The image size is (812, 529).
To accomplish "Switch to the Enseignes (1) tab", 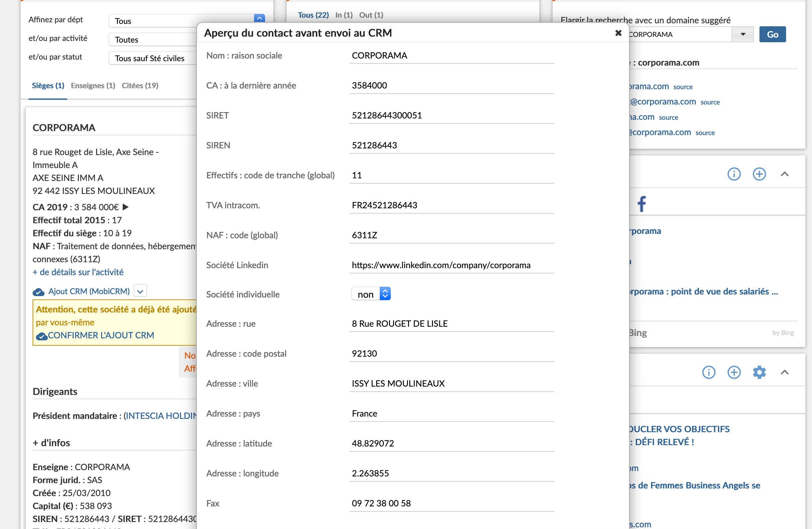I will click(93, 85).
